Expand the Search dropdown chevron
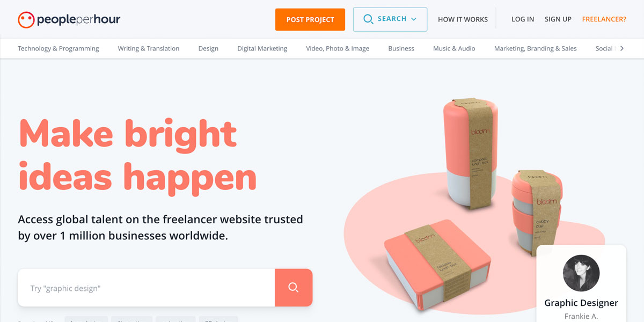 (x=414, y=19)
